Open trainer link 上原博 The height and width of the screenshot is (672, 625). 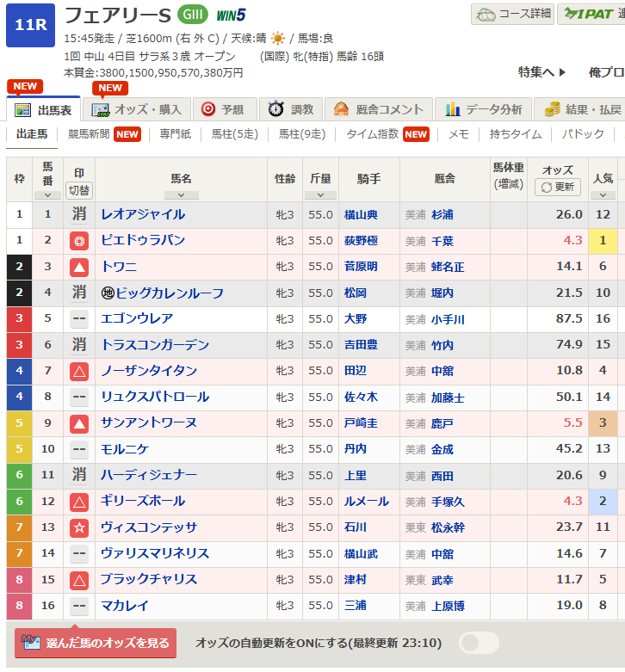tap(448, 606)
